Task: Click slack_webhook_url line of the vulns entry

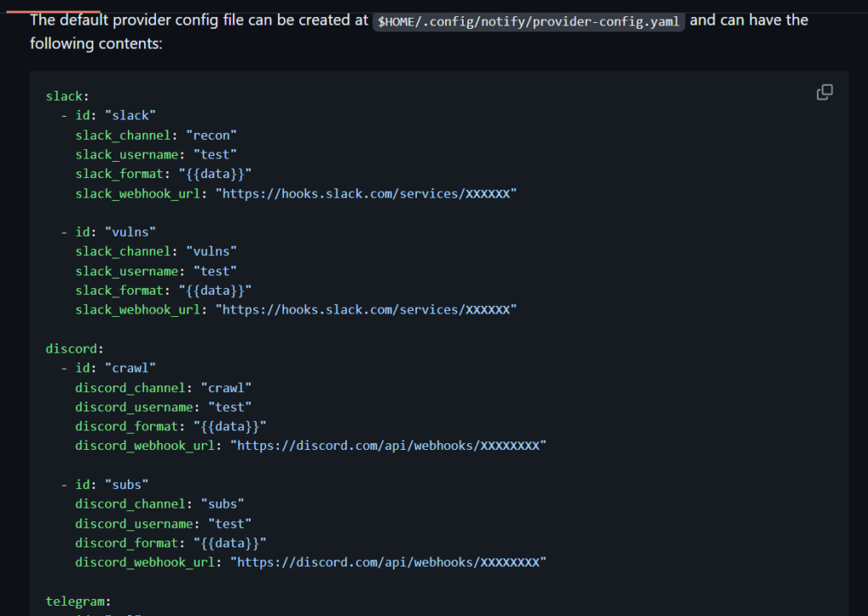Action: coord(296,310)
